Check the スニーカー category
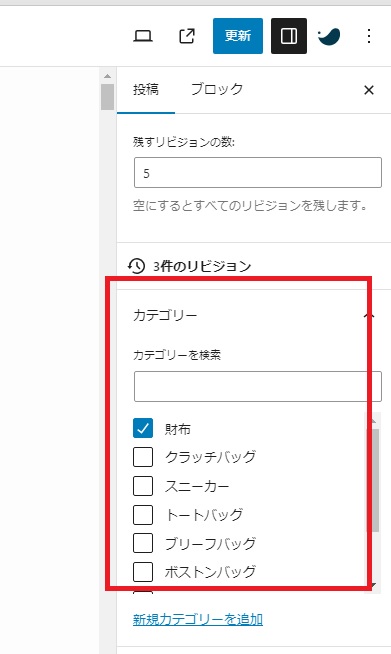 click(x=143, y=486)
